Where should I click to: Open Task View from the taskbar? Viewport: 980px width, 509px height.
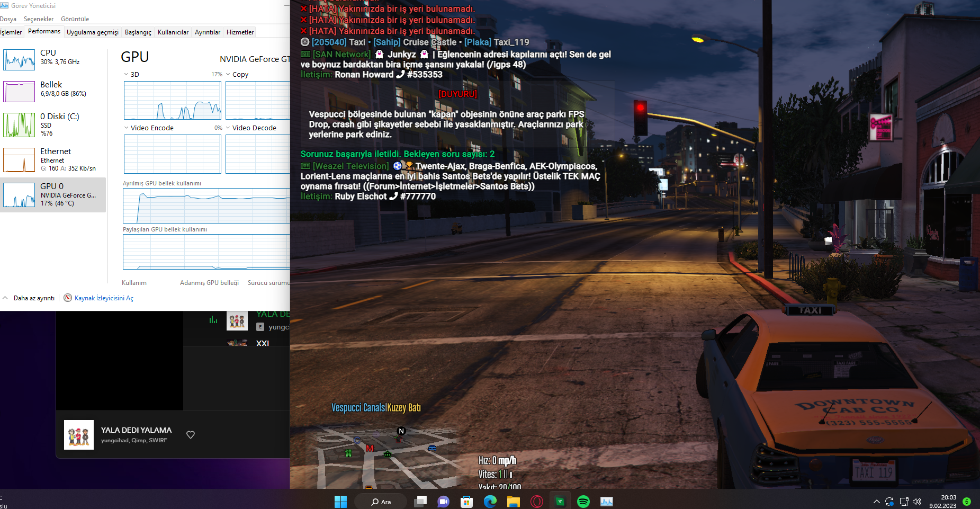[420, 502]
